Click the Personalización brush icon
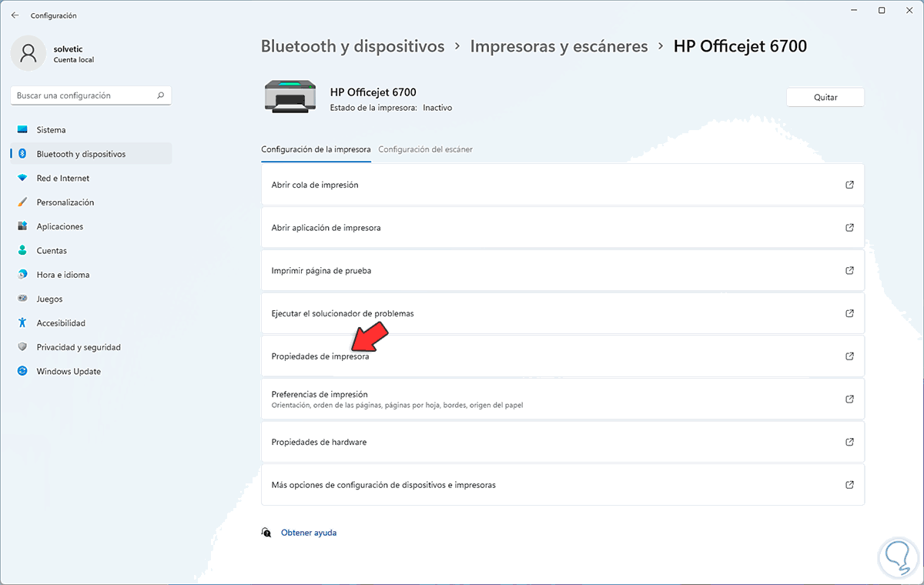Image resolution: width=924 pixels, height=585 pixels. pos(22,202)
